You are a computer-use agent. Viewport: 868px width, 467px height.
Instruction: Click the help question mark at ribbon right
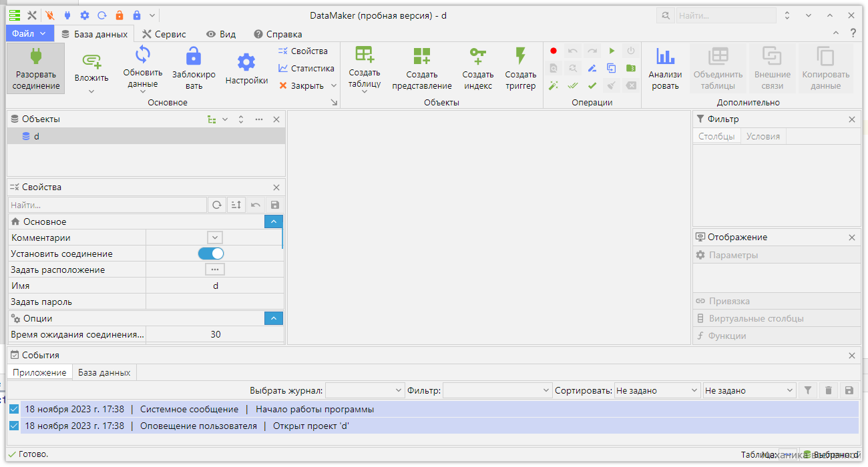(x=853, y=33)
